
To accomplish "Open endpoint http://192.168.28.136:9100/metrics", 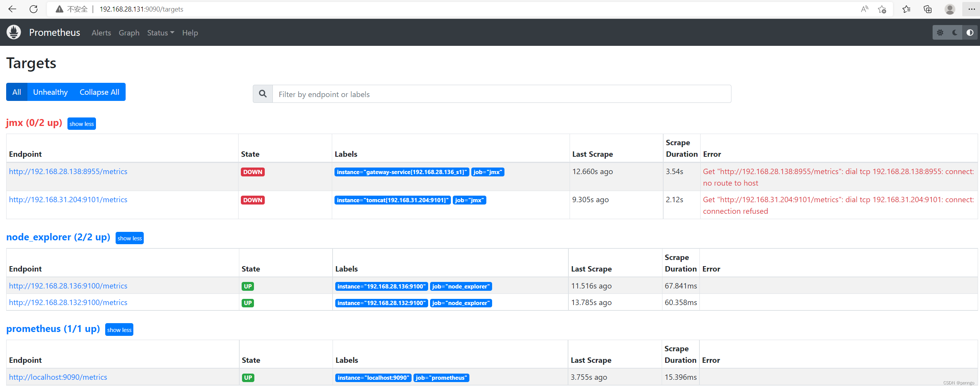I will click(x=68, y=286).
